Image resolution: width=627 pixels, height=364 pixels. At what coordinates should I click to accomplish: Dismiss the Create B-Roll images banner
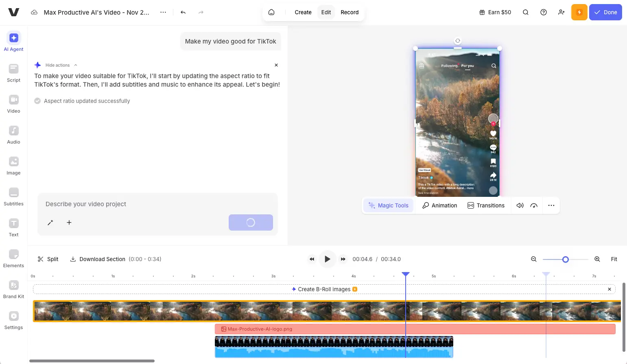tap(609, 289)
